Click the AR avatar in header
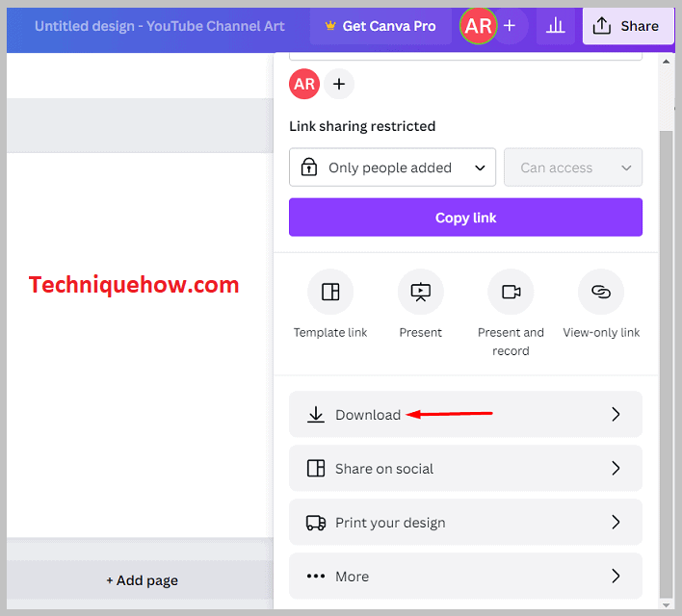 click(478, 26)
